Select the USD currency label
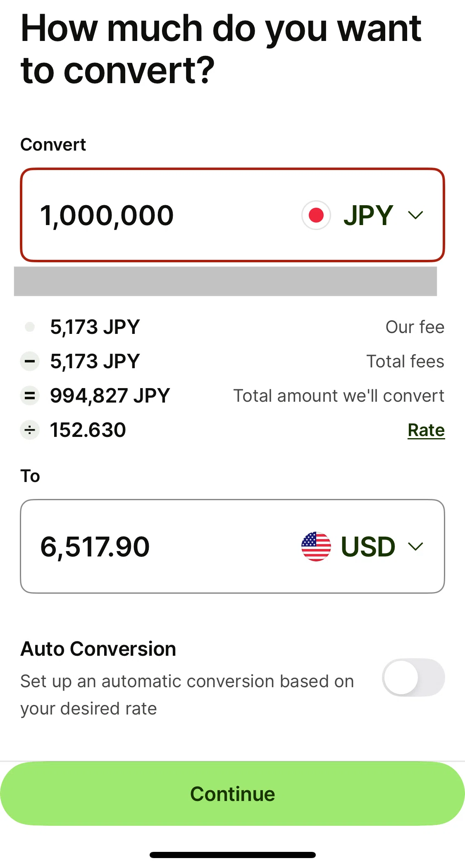Screen dimensions: 465x868 point(368,546)
